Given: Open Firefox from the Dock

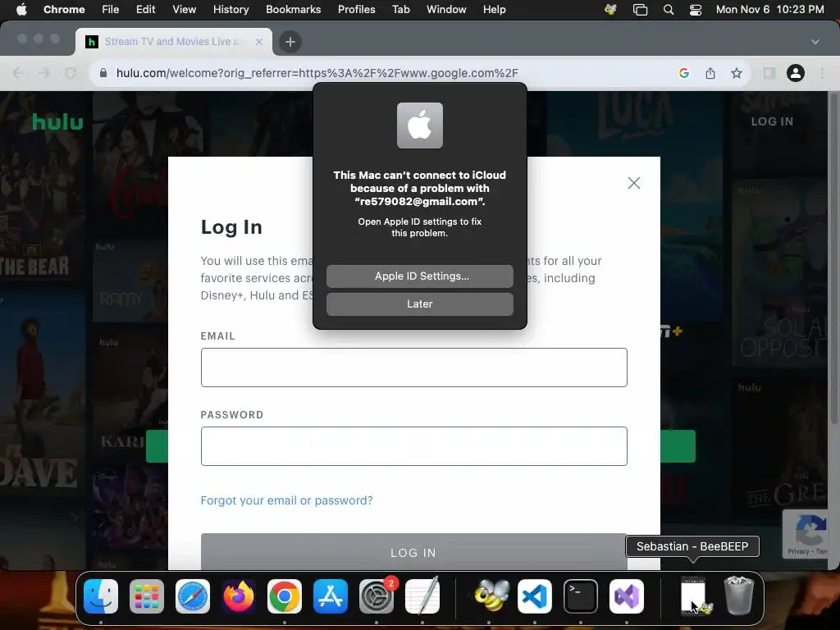Looking at the screenshot, I should click(x=239, y=596).
